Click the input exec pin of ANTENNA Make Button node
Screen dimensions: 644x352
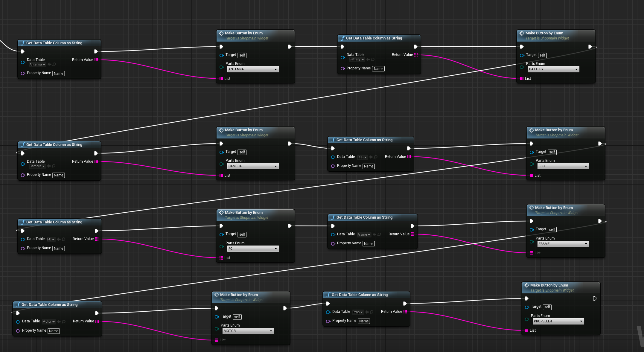tap(221, 47)
